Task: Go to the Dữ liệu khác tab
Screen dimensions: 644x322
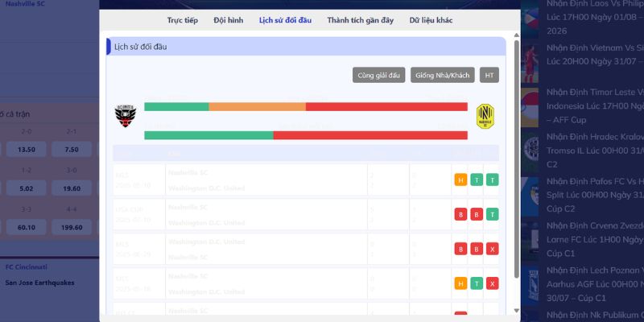Action: pos(431,20)
